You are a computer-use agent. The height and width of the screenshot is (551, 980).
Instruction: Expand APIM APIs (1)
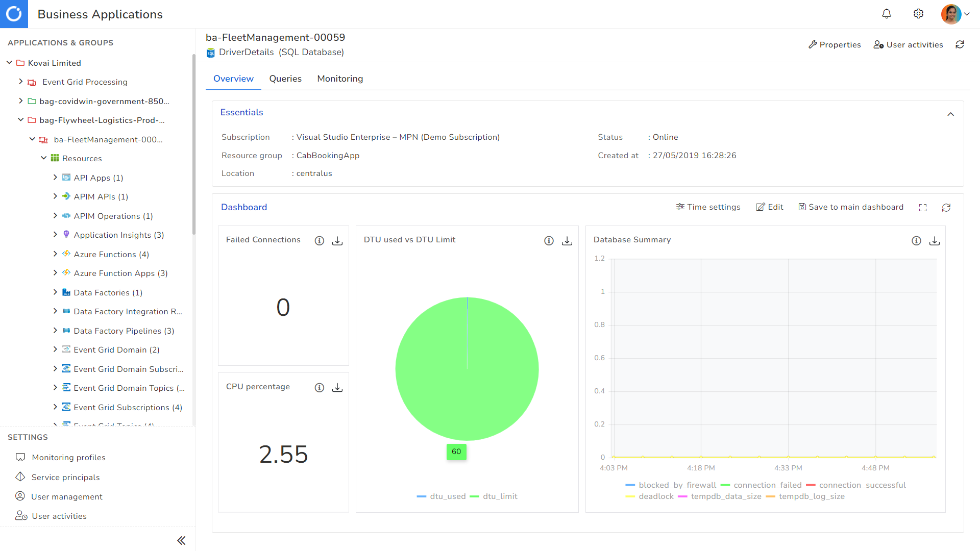coord(55,196)
